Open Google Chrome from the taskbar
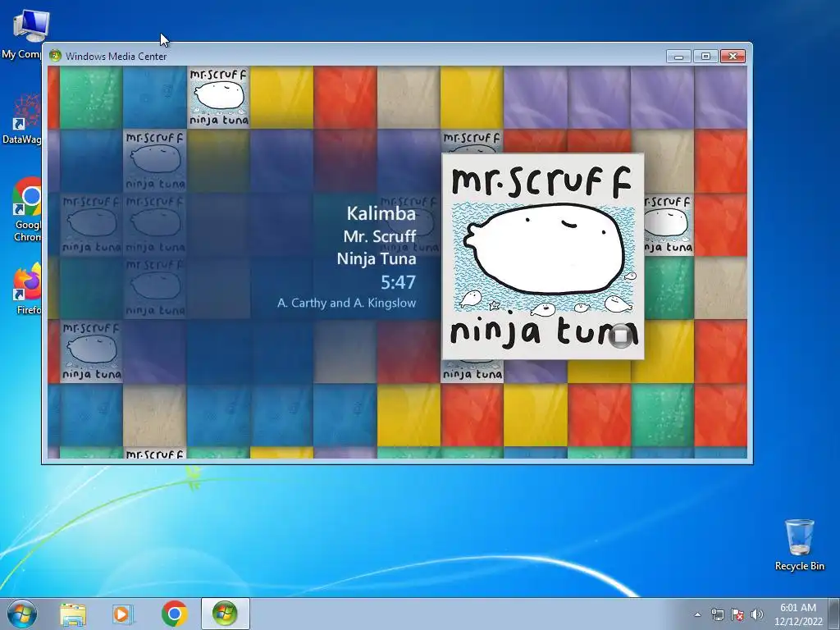The width and height of the screenshot is (840, 630). tap(174, 614)
